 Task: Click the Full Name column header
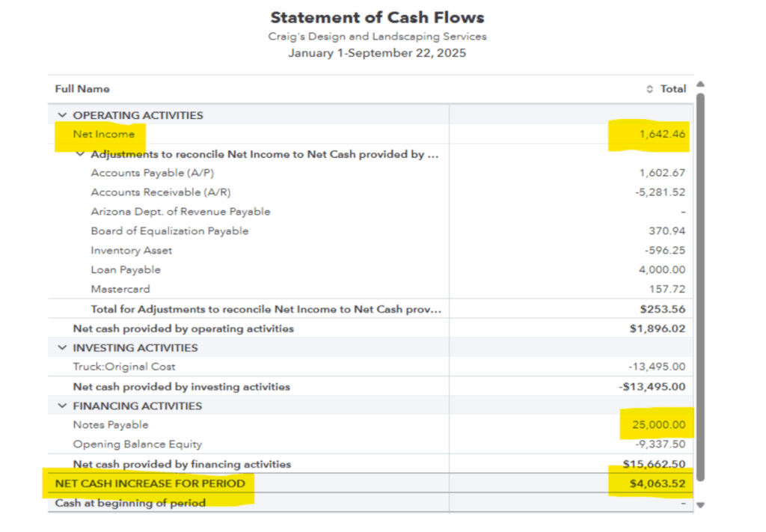tap(82, 89)
